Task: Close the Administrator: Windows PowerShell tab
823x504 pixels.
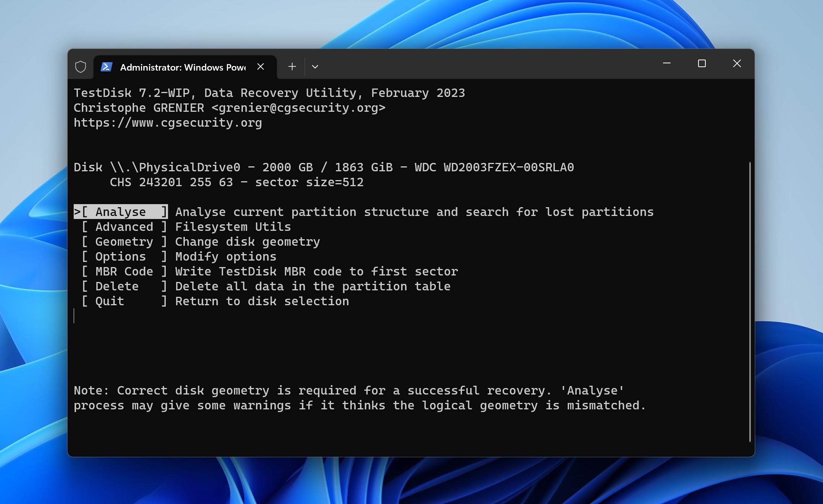Action: [x=260, y=67]
